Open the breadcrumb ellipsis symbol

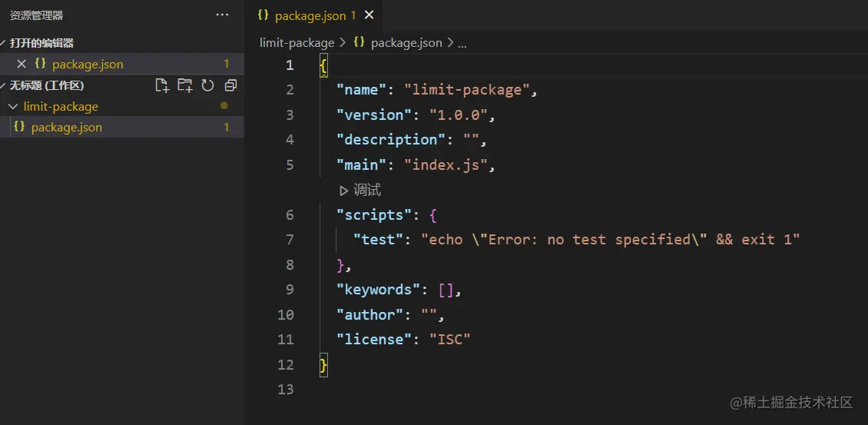[462, 43]
